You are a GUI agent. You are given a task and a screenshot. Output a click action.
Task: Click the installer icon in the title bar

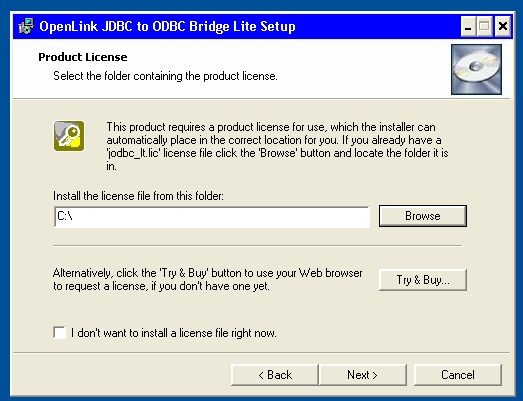point(26,26)
